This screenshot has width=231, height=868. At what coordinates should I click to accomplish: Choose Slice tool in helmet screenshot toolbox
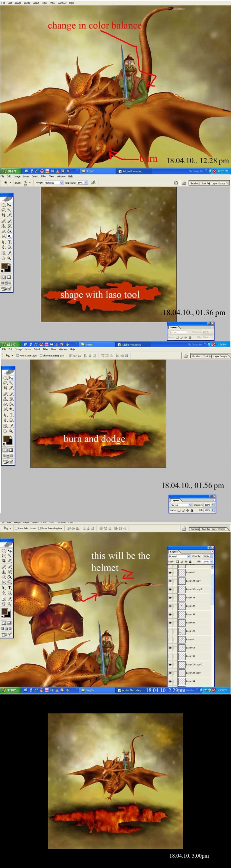[9, 561]
